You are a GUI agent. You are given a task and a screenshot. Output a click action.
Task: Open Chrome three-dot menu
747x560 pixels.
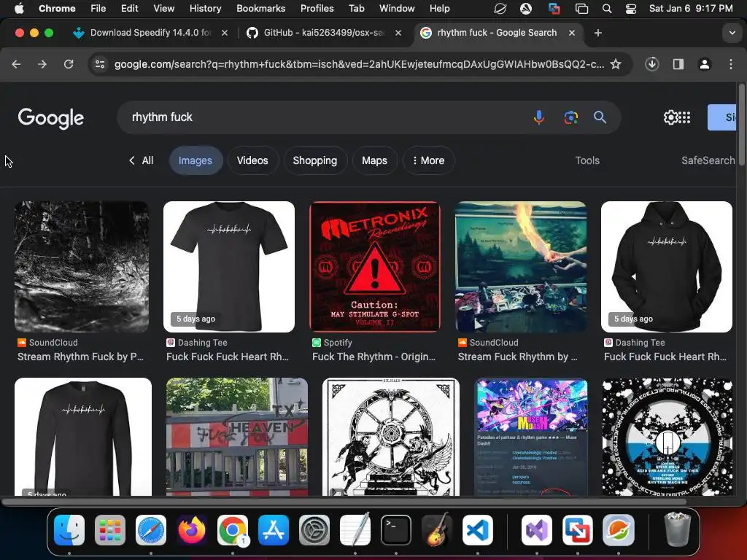731,64
